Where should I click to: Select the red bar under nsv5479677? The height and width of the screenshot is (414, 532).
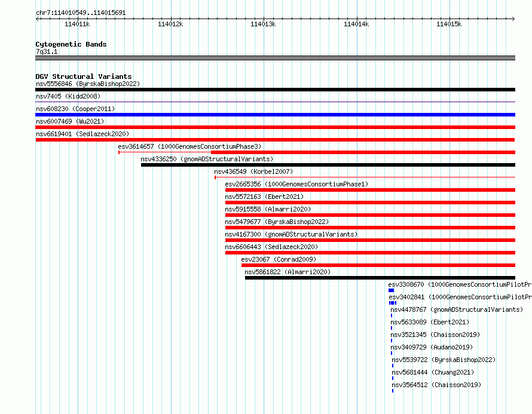point(370,228)
